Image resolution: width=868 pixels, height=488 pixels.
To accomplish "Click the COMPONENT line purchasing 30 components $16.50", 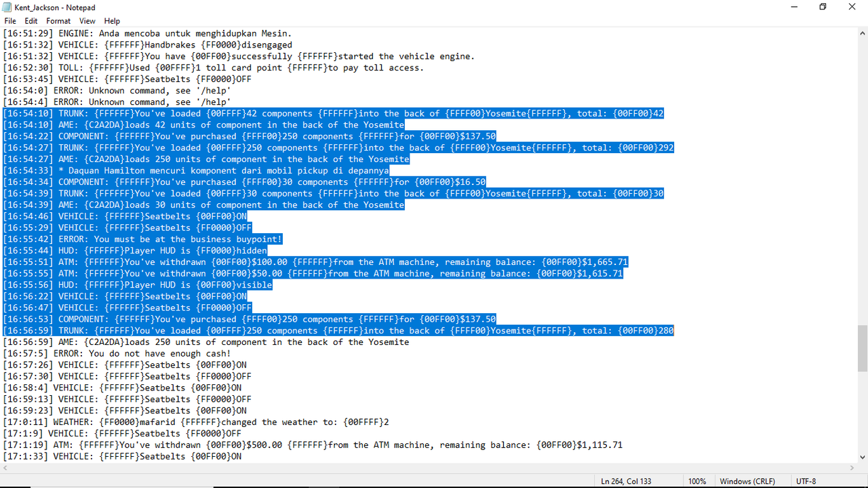I will [244, 182].
